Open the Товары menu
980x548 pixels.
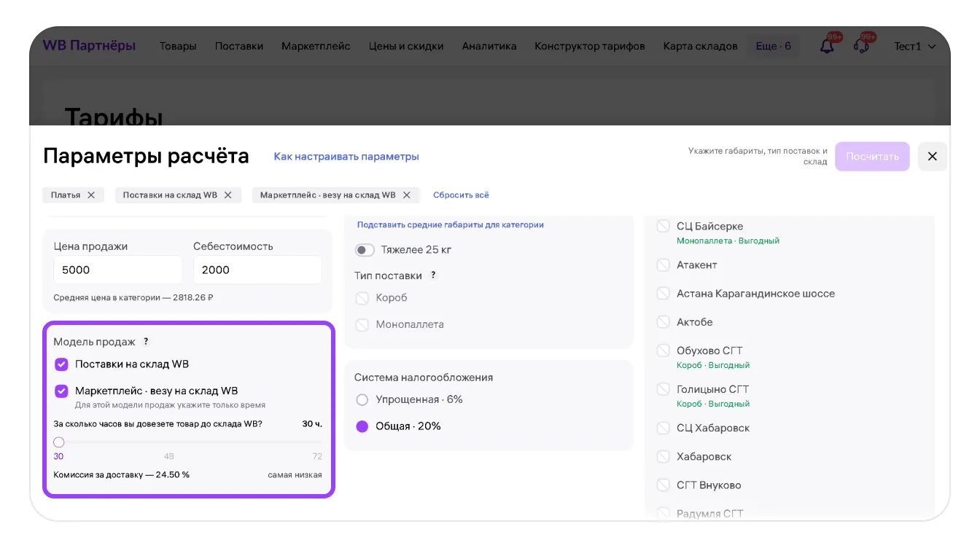(178, 46)
